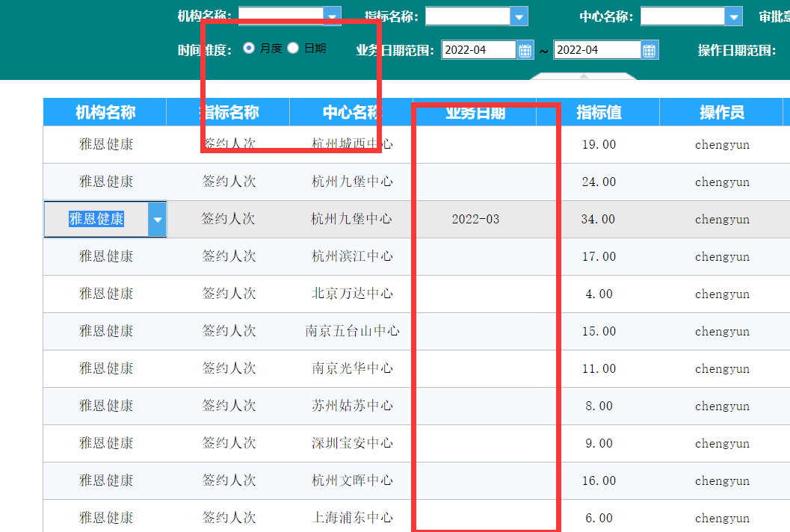Click the 中心名称 filter input box
The height and width of the screenshot is (532, 790).
[x=682, y=16]
